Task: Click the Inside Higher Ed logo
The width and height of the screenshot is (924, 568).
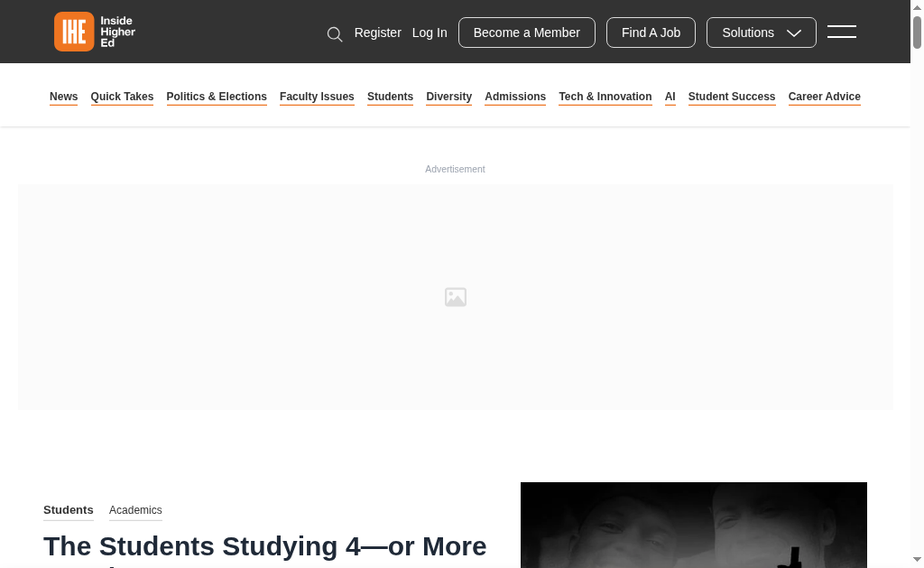Action: (95, 32)
